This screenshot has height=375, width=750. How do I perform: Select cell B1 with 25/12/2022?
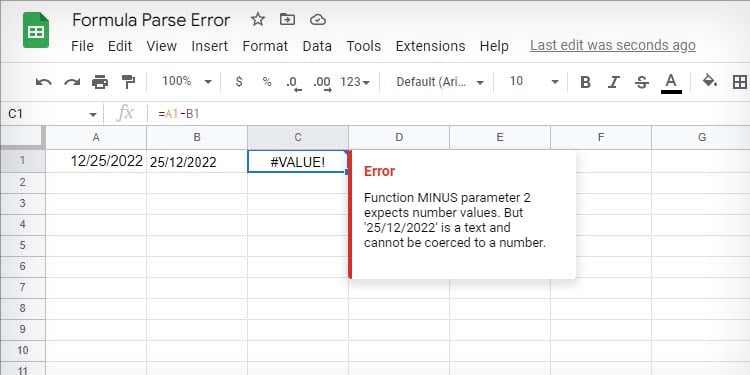[197, 161]
